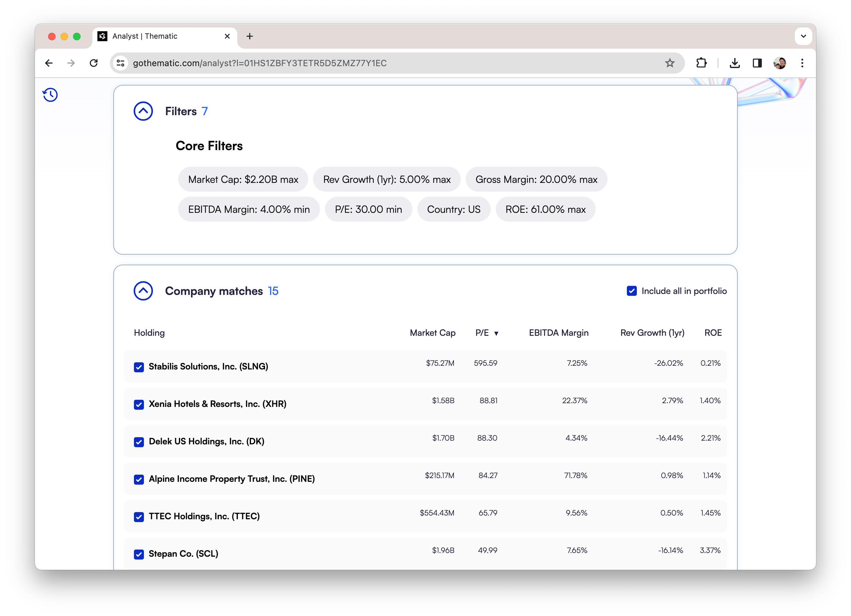Click Xenia Hotels & Resorts, Inc. (XHR) name
The image size is (851, 616).
point(218,404)
